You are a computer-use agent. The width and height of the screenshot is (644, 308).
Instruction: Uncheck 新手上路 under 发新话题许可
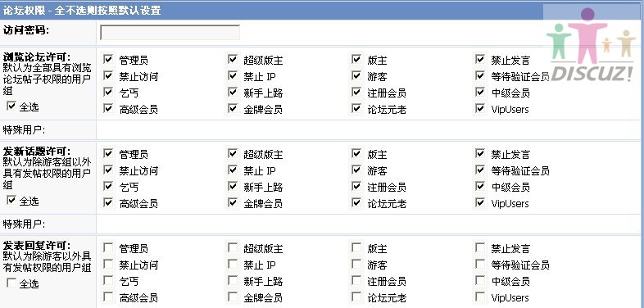[x=233, y=187]
